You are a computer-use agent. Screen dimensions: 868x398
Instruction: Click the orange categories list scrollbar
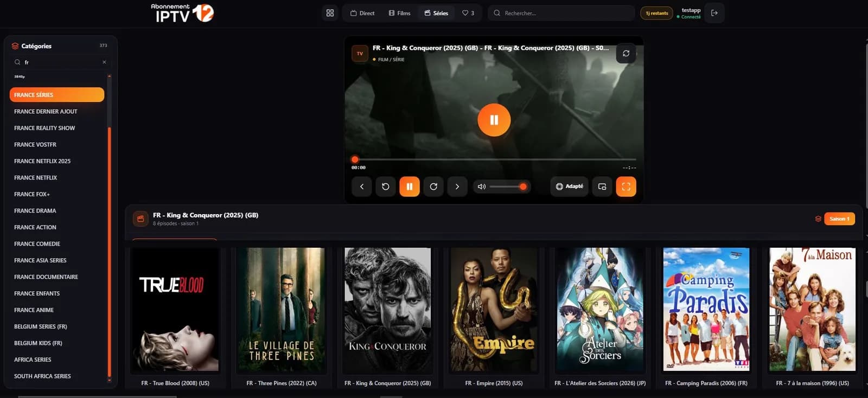pyautogui.click(x=109, y=252)
